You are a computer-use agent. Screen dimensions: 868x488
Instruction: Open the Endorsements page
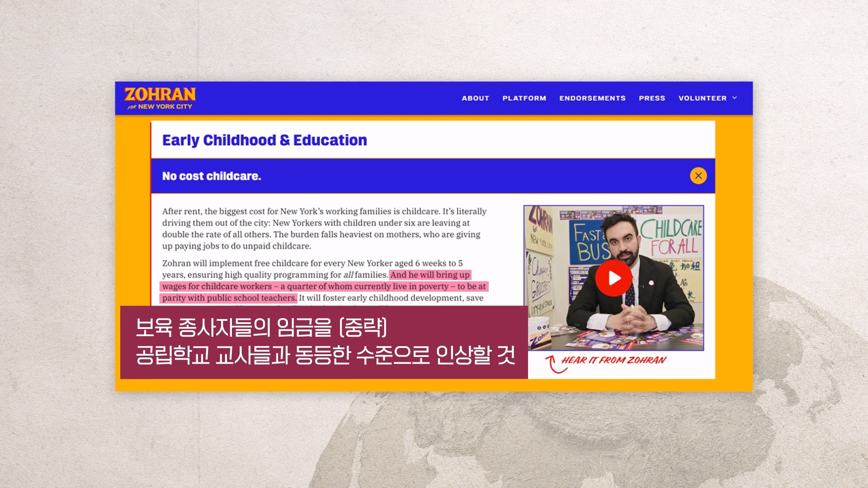(x=592, y=98)
